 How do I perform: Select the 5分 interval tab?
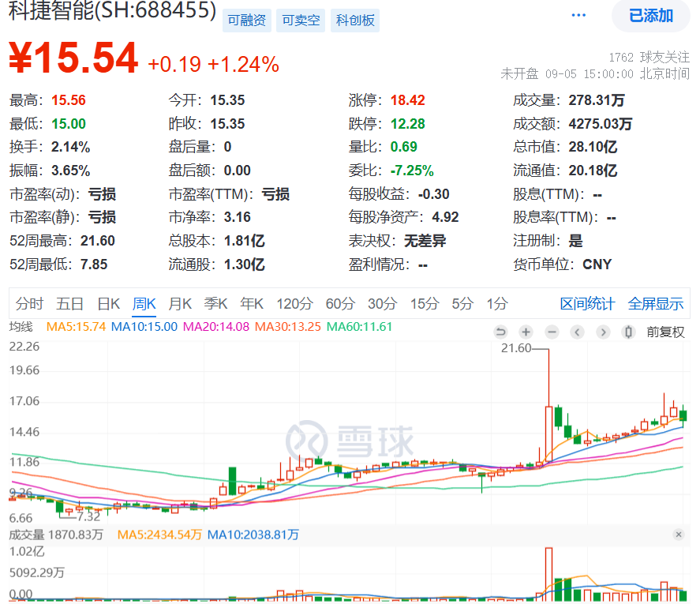[462, 304]
